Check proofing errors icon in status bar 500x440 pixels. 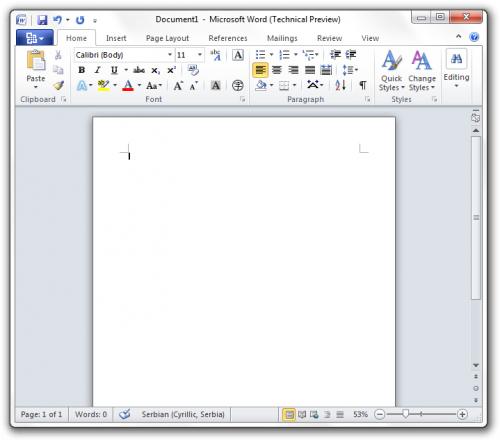[125, 414]
